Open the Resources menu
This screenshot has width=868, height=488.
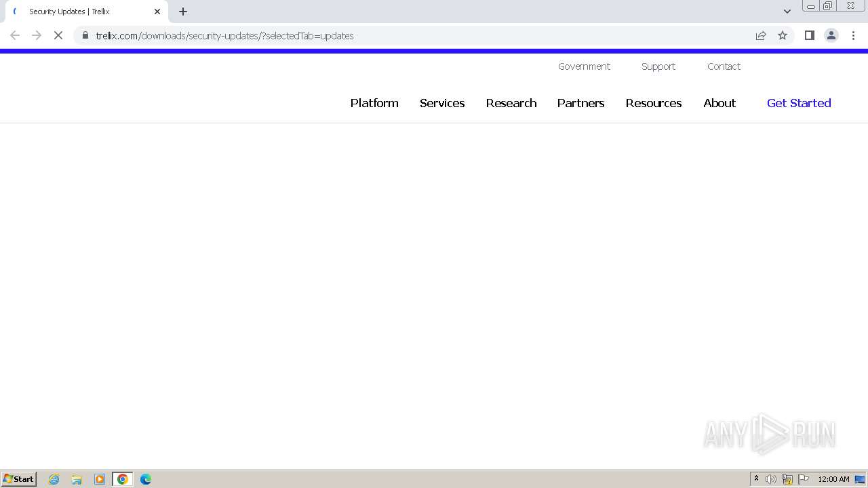pyautogui.click(x=654, y=103)
